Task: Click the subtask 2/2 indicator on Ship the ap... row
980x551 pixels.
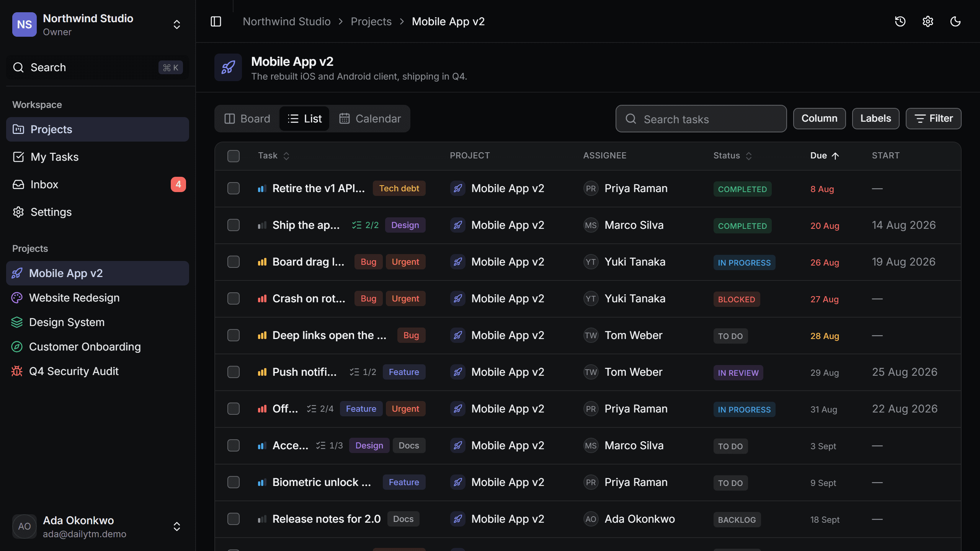Action: tap(365, 225)
